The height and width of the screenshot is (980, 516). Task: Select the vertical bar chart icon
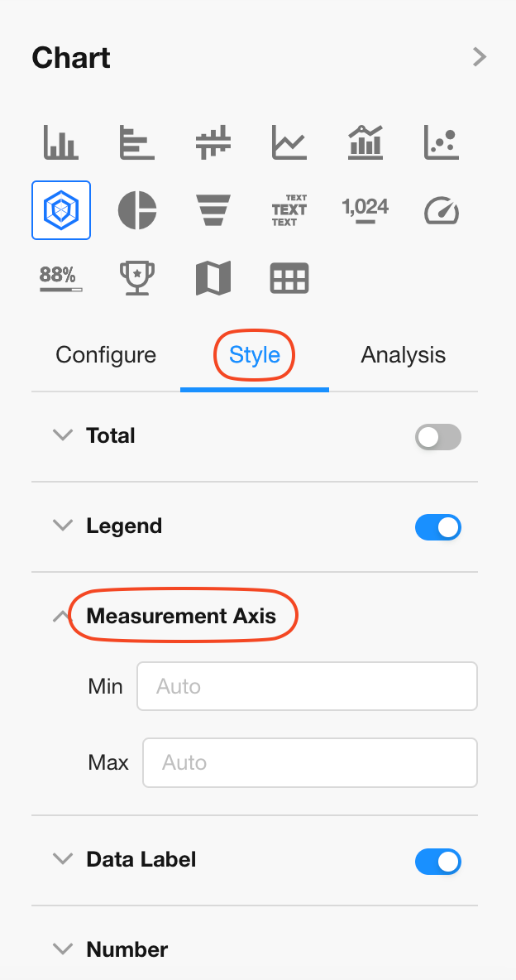pyautogui.click(x=60, y=142)
